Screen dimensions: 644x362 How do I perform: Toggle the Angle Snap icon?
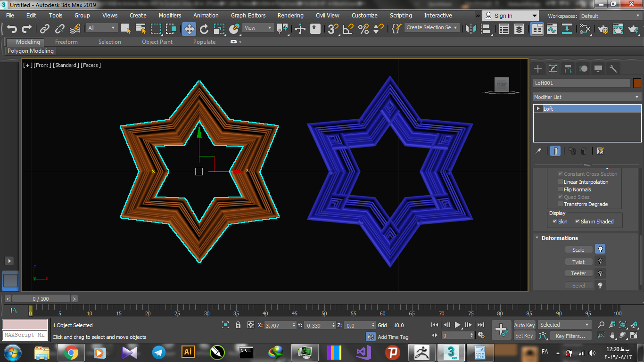pyautogui.click(x=348, y=29)
